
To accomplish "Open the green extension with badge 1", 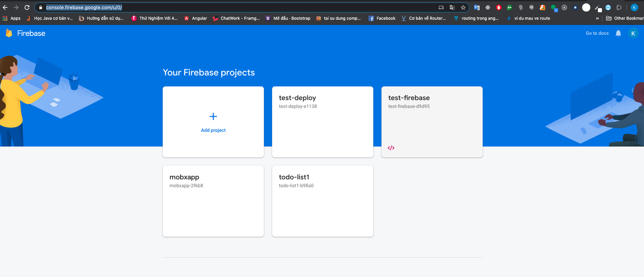I will [x=554, y=8].
